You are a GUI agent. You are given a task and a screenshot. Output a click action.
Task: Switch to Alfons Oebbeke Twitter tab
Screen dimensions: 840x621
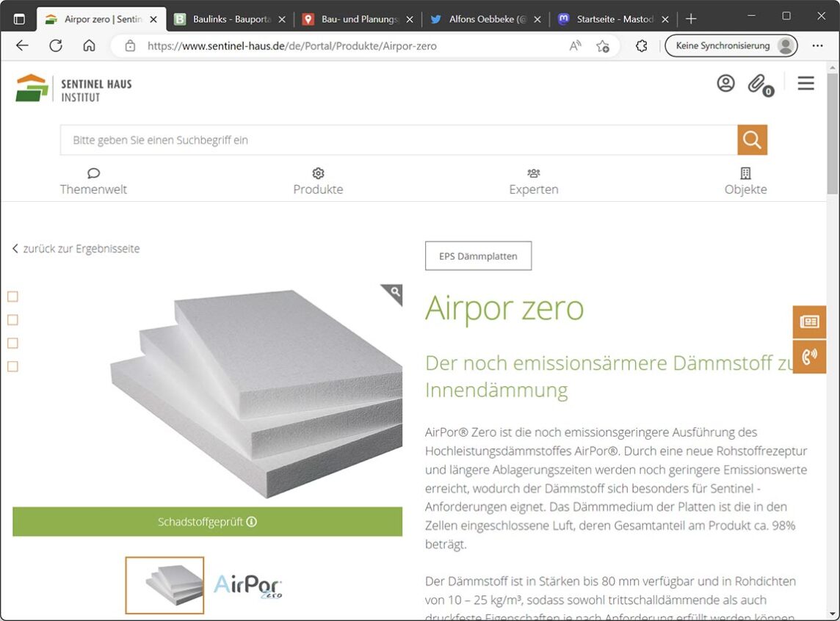coord(486,19)
